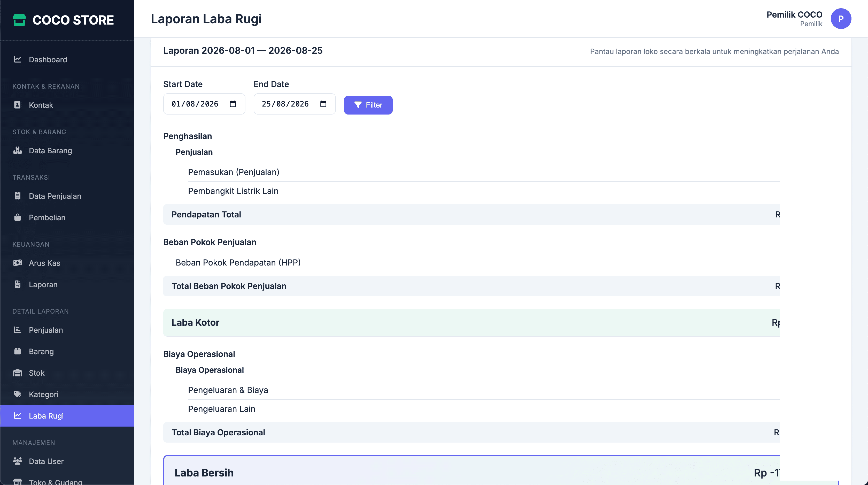Open Stok detail report
Image resolution: width=868 pixels, height=485 pixels.
67,373
